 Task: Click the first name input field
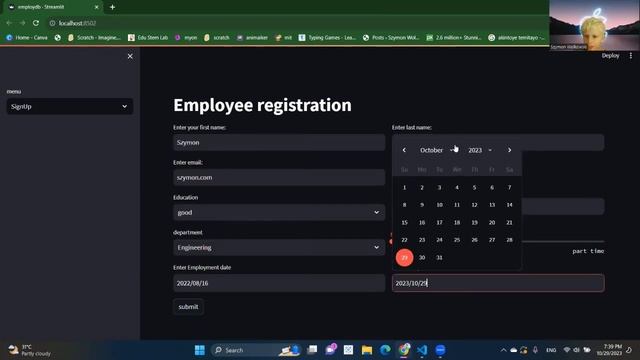(279, 142)
